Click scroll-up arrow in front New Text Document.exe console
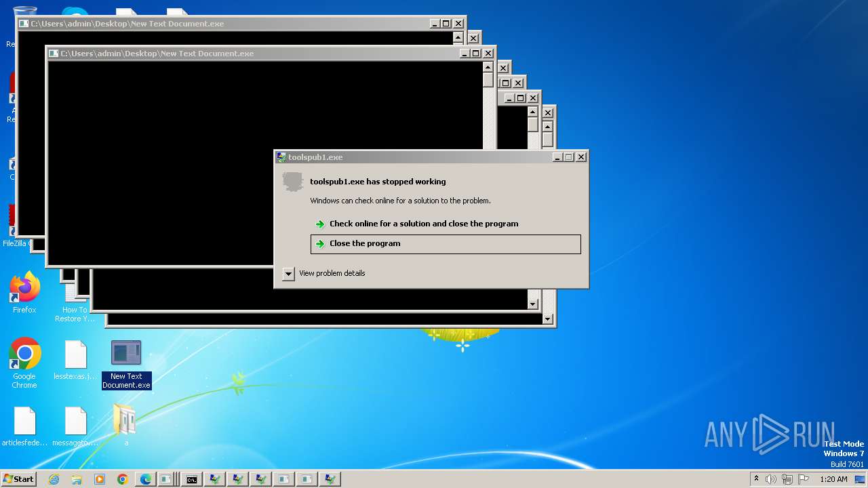 [488, 67]
